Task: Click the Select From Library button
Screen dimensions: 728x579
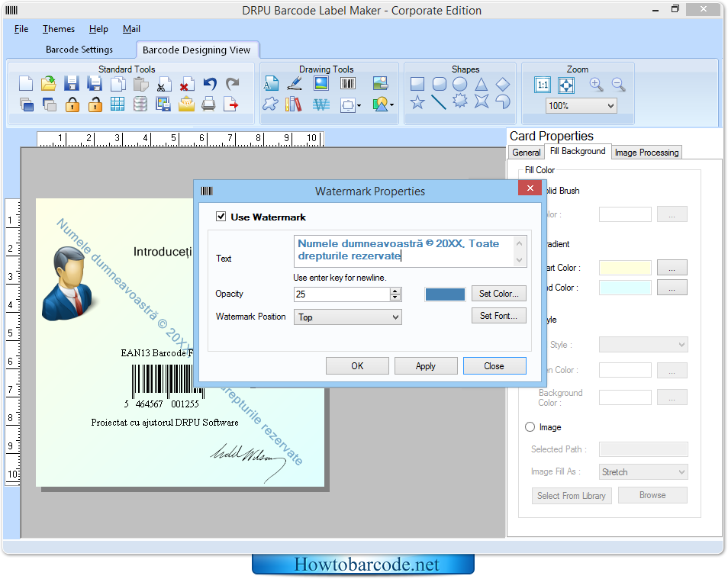Action: 572,496
